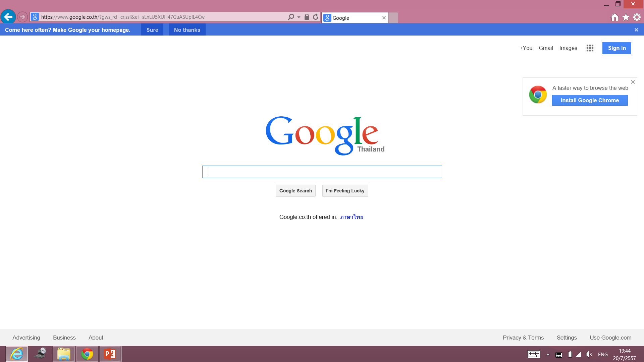
Task: Open the Google apps grid icon
Action: coord(590,48)
